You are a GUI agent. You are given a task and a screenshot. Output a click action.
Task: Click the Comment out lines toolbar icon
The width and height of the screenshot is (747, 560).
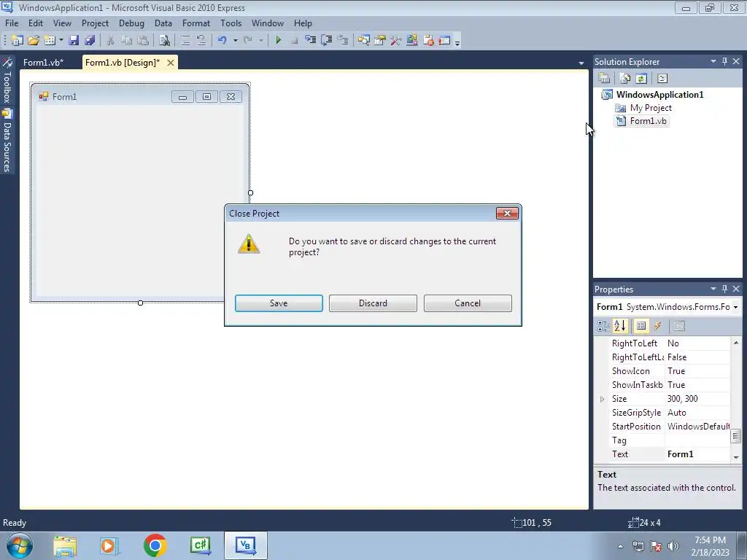coord(185,41)
